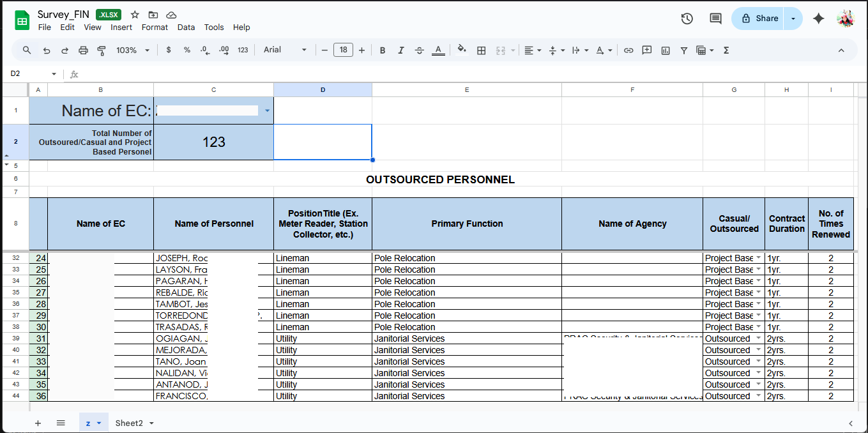Increase font size with plus button
Screen dimensions: 868x433
click(362, 50)
